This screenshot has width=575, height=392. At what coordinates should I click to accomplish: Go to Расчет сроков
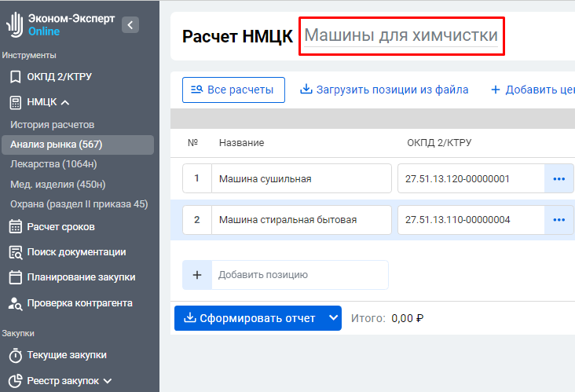point(60,227)
